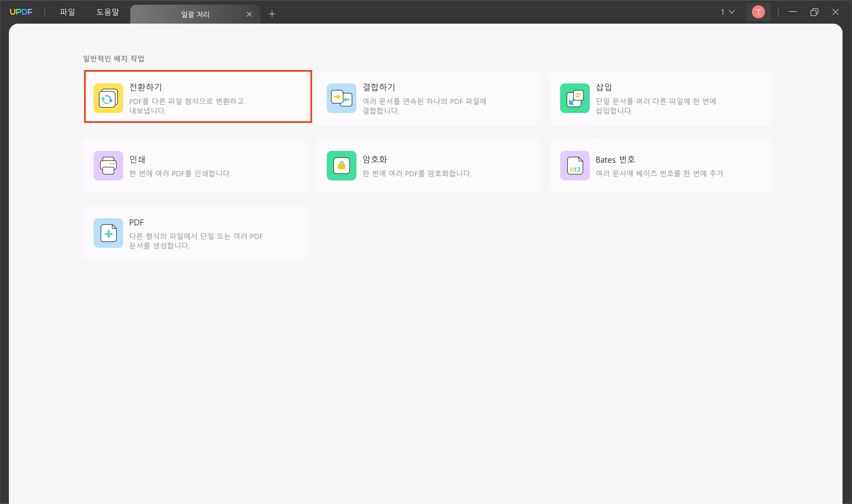Open the Bates 번호 card title
This screenshot has width=852, height=504.
pos(615,159)
